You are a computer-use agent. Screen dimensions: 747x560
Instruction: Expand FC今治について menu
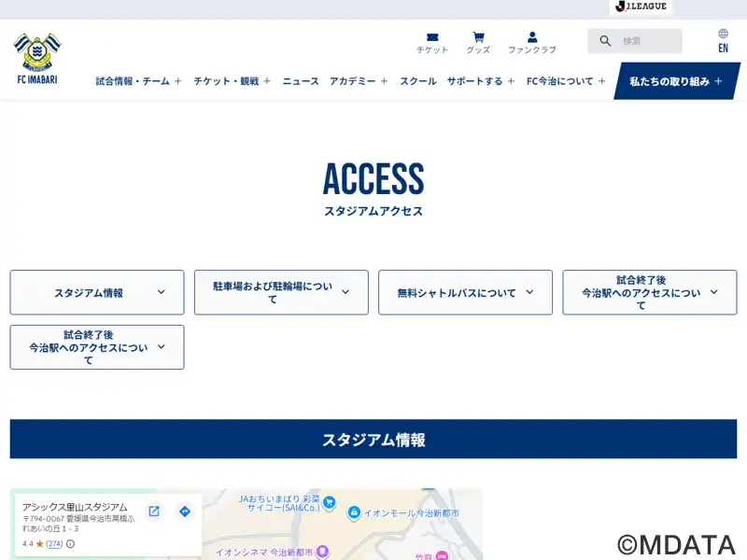[x=566, y=81]
